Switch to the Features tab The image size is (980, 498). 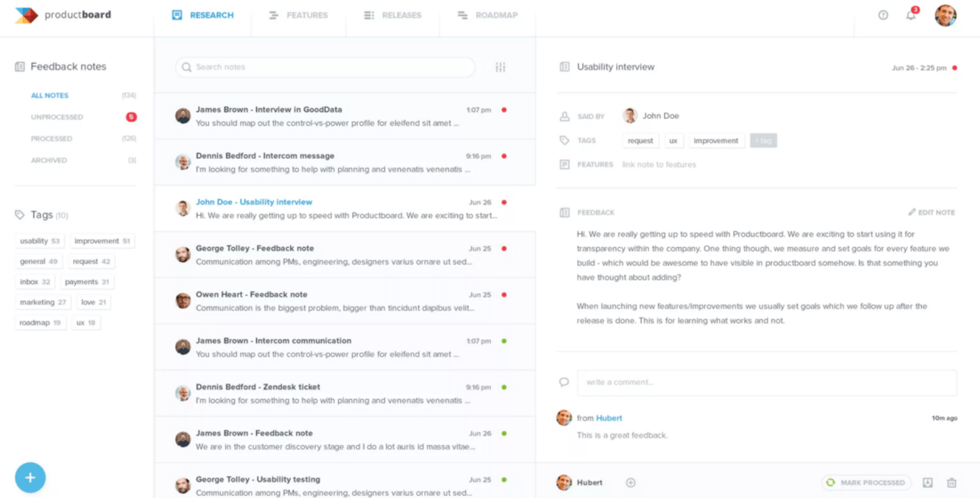[298, 15]
